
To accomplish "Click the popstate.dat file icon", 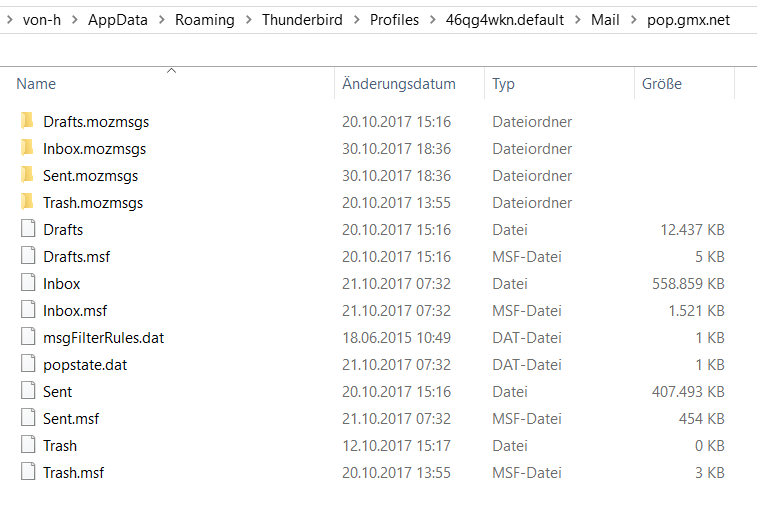I will pyautogui.click(x=27, y=365).
